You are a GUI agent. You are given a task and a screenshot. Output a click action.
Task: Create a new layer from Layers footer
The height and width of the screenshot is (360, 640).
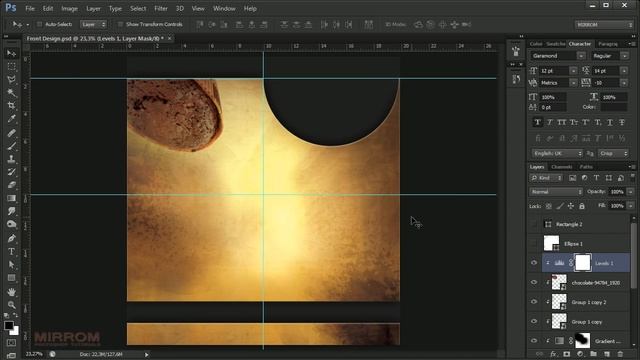(607, 354)
